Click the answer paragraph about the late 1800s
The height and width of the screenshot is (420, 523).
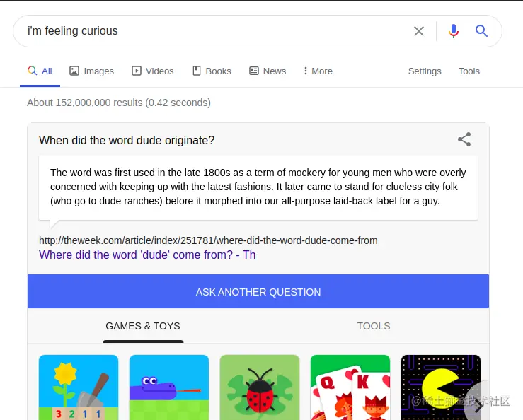[x=258, y=187]
